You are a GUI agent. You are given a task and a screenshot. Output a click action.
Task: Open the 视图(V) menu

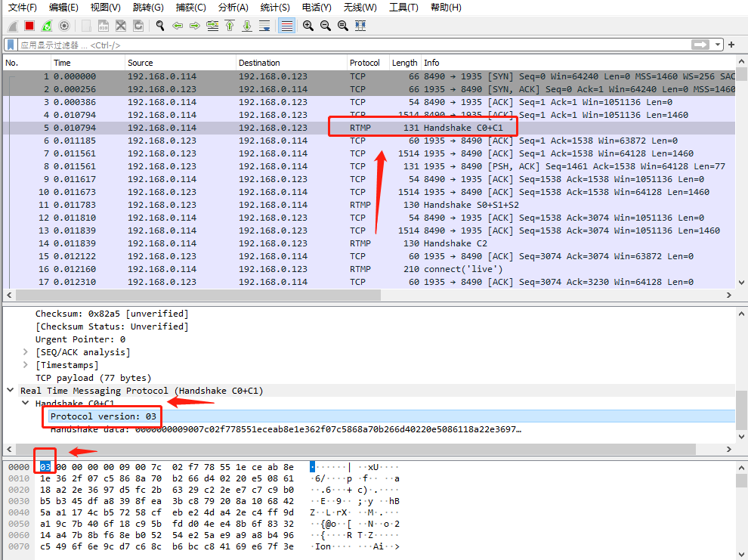tap(106, 8)
